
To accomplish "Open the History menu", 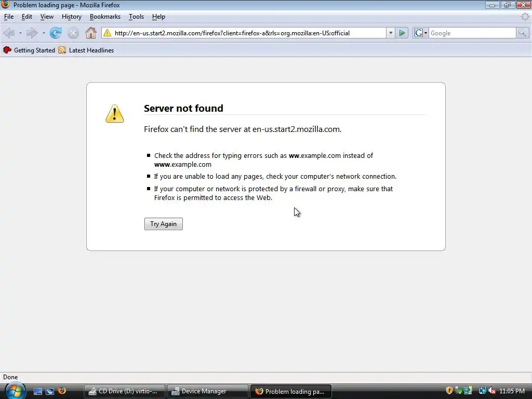I will [72, 17].
